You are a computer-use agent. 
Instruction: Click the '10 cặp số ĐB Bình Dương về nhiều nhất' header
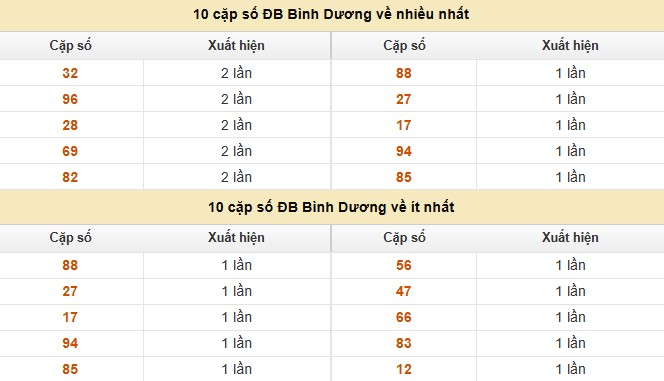click(x=331, y=14)
